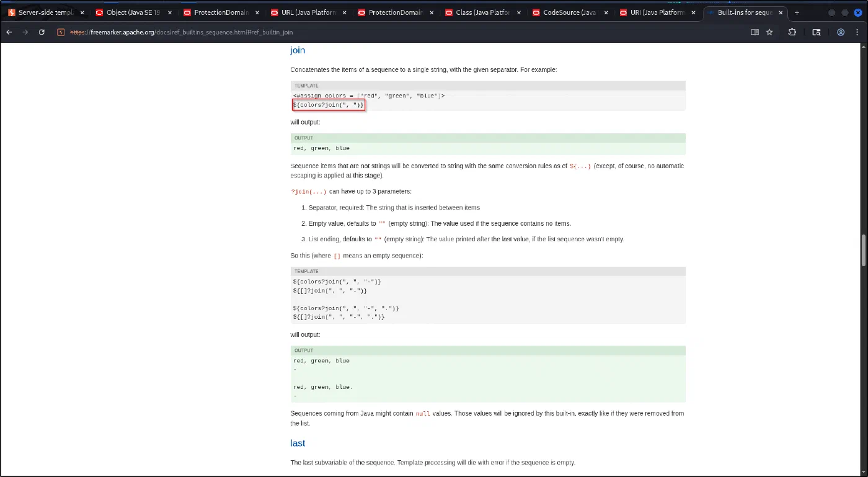Close the URL (Java Platform) tab

[x=345, y=12]
